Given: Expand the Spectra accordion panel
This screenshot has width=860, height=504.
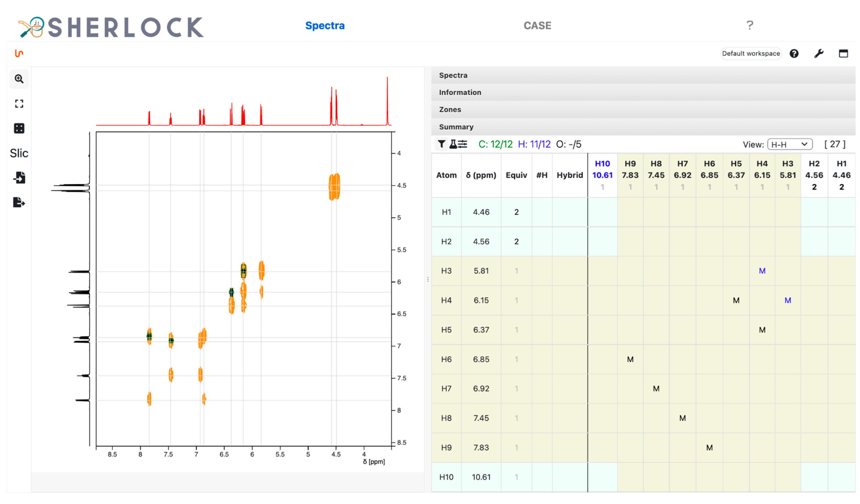Looking at the screenshot, I should click(x=453, y=75).
